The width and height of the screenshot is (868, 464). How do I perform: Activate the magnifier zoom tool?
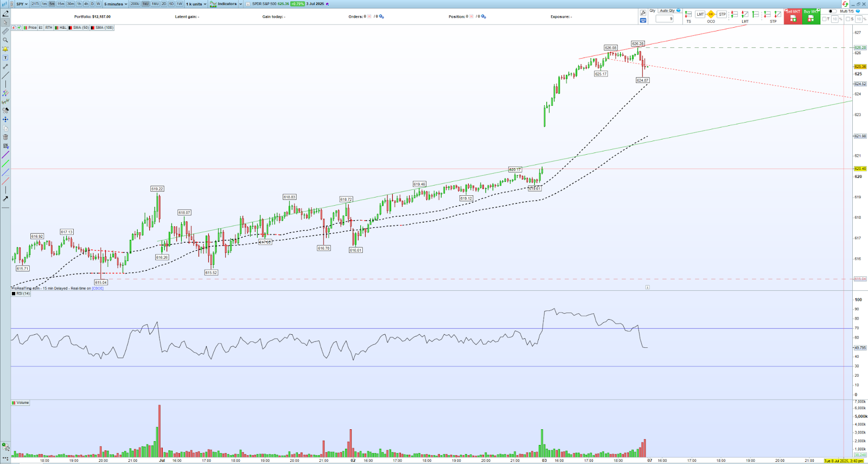point(5,40)
